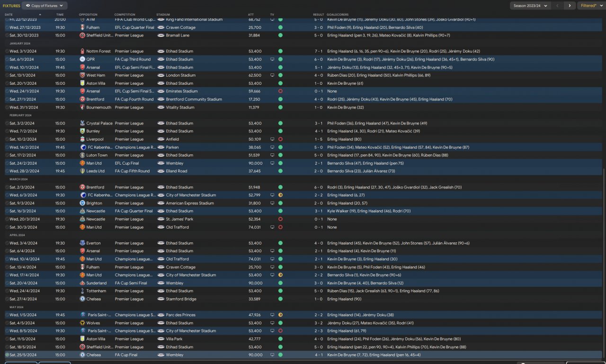Click the Time column header
The height and width of the screenshot is (364, 606).
pos(60,15)
